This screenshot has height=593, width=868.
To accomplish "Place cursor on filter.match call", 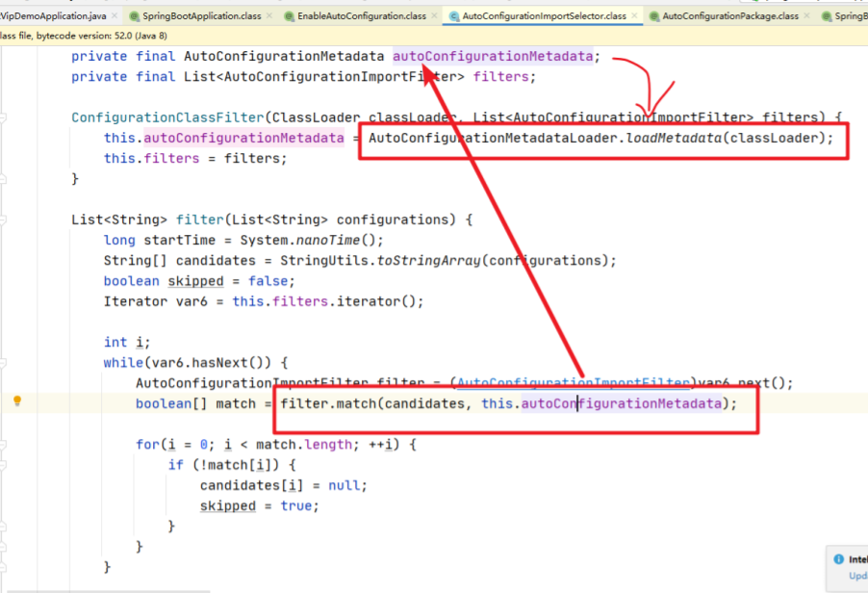I will coord(330,403).
